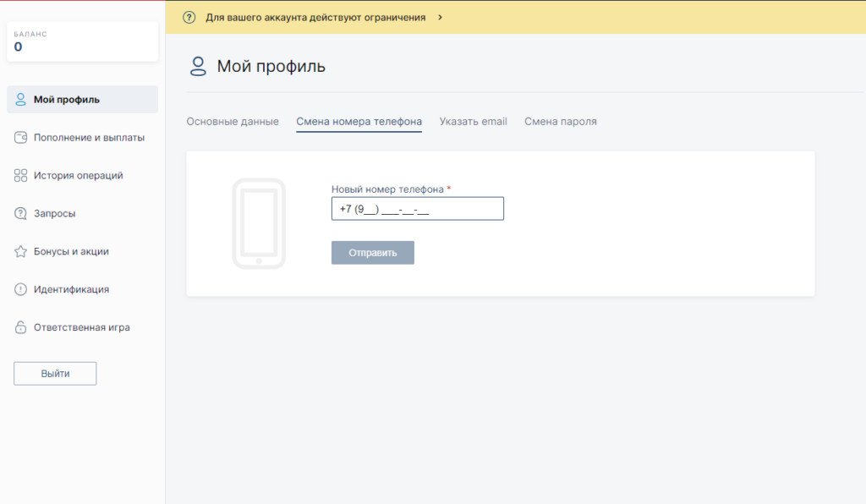
Task: Click the Баланс card
Action: (82, 41)
